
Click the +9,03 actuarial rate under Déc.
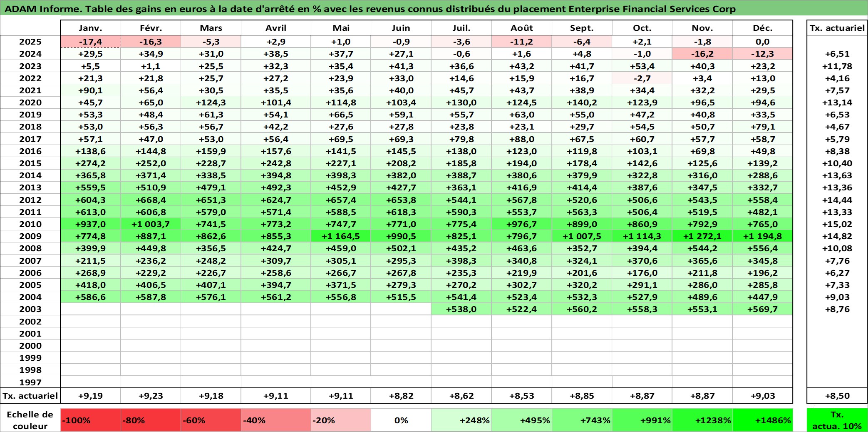click(762, 396)
